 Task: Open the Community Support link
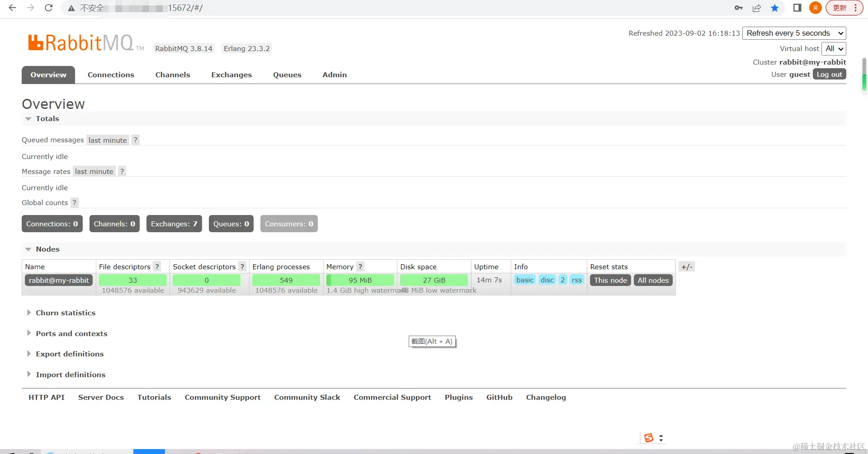pos(222,397)
